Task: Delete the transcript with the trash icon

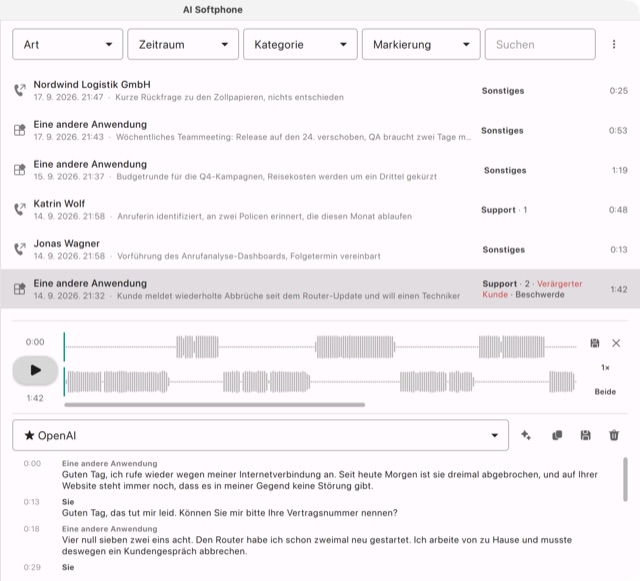Action: click(614, 435)
